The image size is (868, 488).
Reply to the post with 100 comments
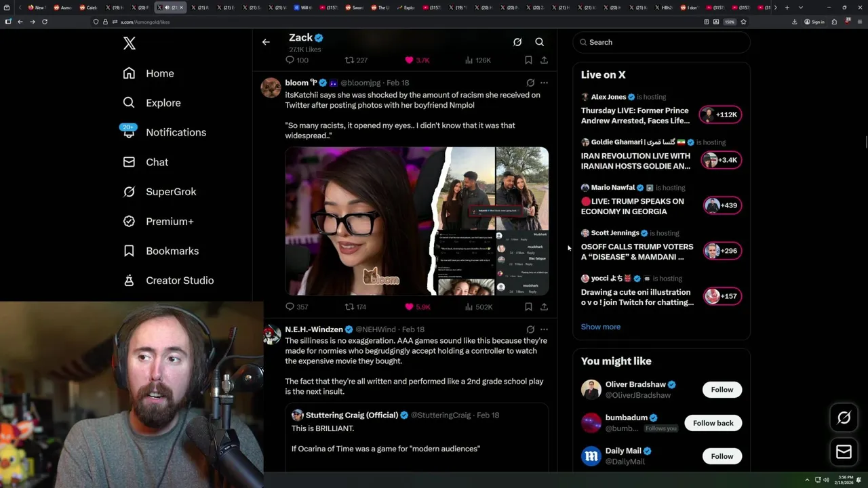296,60
